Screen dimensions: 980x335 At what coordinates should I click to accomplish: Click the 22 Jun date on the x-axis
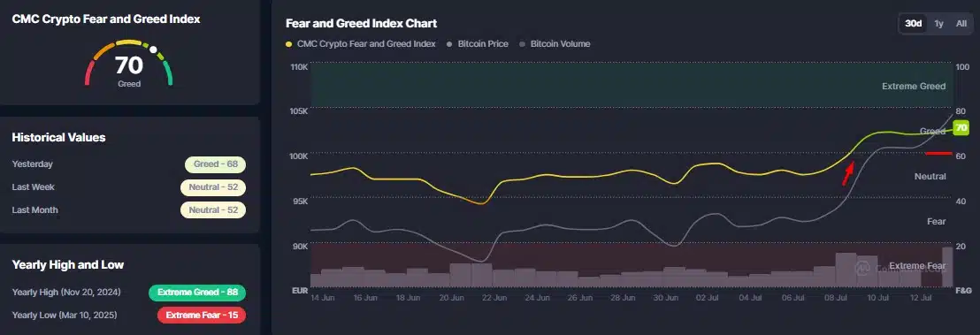(x=494, y=298)
